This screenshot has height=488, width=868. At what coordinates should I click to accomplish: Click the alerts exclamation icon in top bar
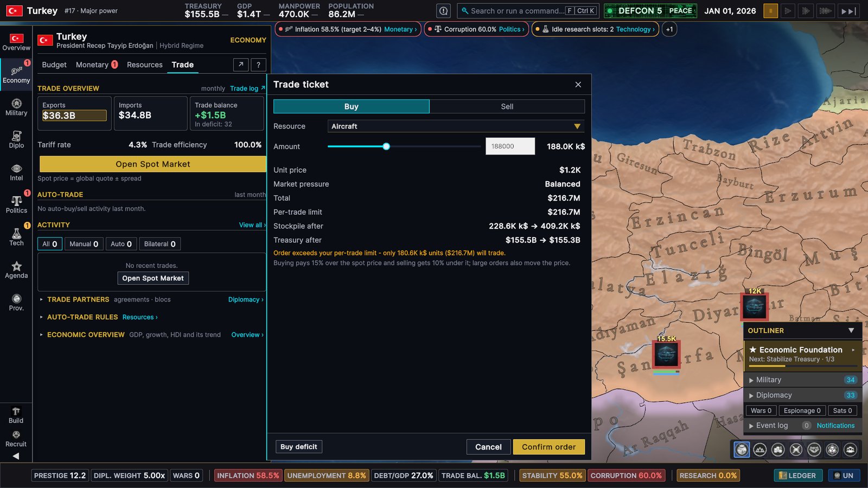pos(444,11)
